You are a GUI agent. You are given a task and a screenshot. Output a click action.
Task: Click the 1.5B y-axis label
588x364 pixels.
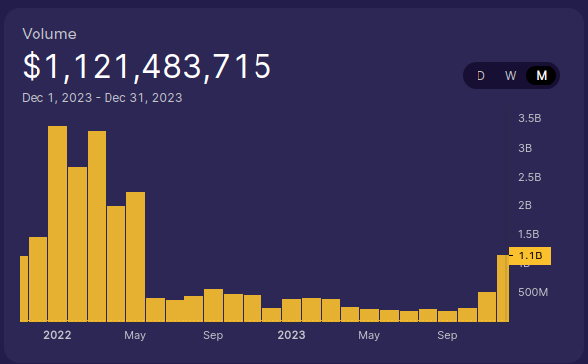(x=529, y=234)
